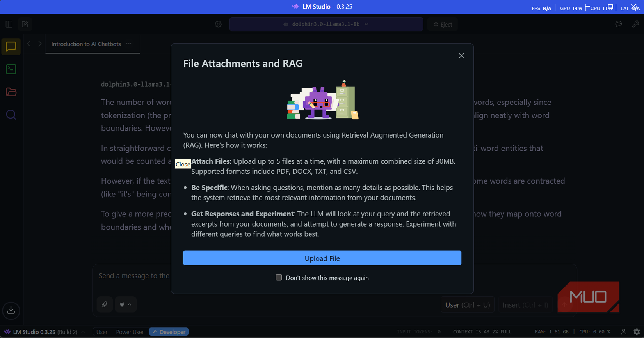644x338 pixels.
Task: Click the RAM: 1.61 GB status entry
Action: click(551, 332)
